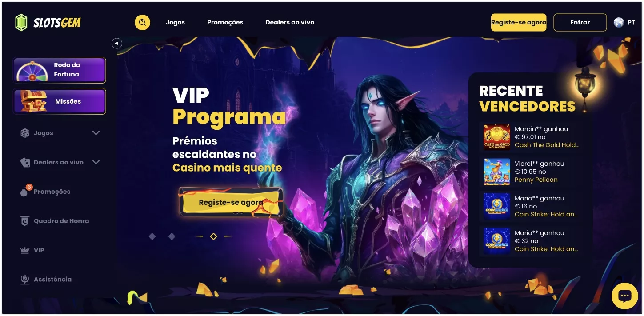Select the first diamond carousel indicator
Viewport: 644px width, 316px height.
pyautogui.click(x=152, y=236)
